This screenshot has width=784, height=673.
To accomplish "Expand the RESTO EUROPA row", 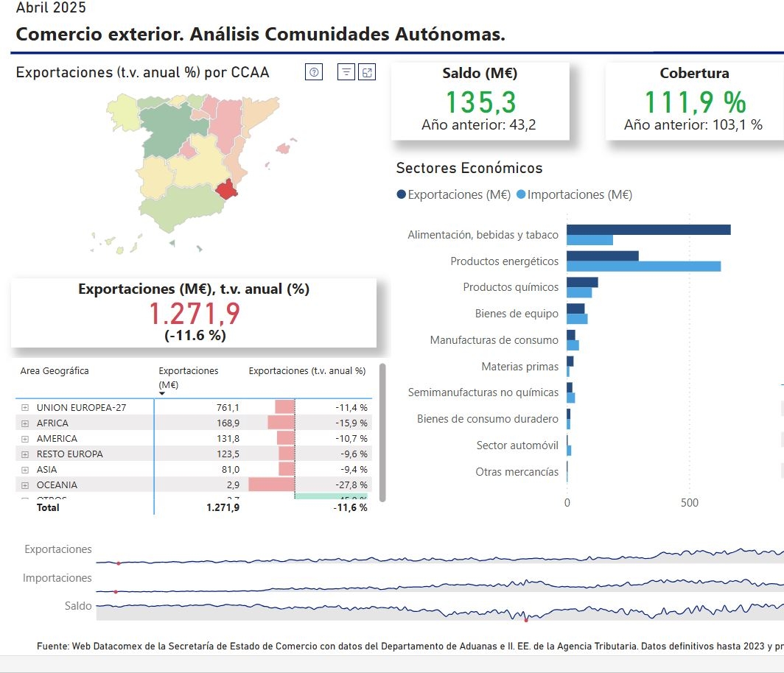I will [24, 454].
